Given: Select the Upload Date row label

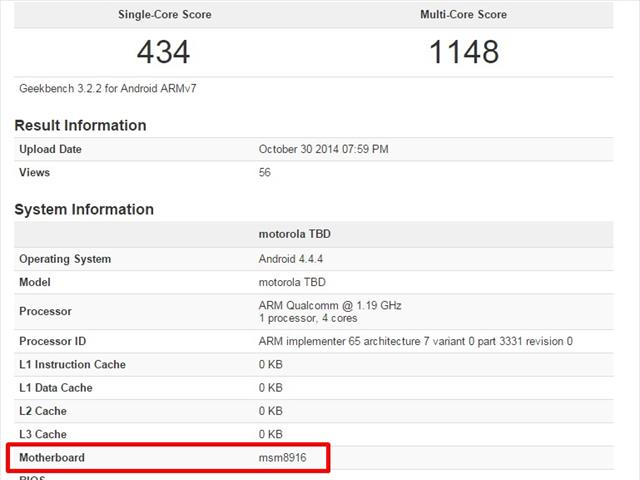Looking at the screenshot, I should (x=51, y=149).
